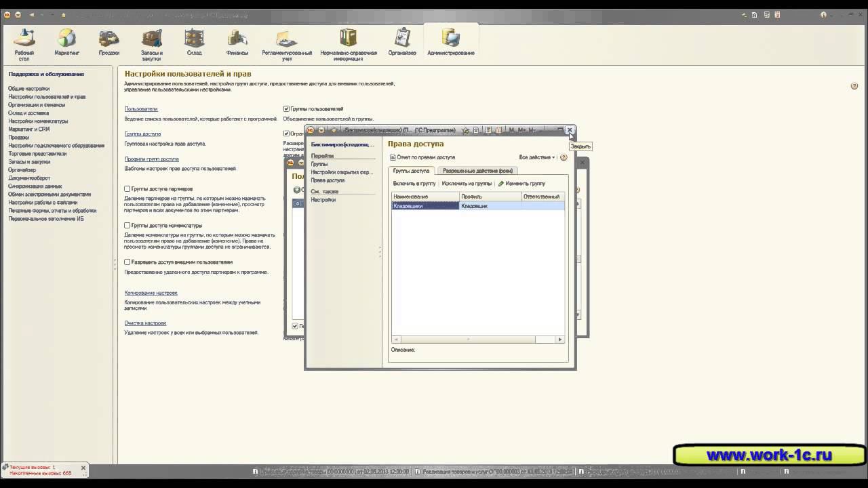Screen dimensions: 868x488
Task: Go to the Продажи section
Action: pos(108,42)
